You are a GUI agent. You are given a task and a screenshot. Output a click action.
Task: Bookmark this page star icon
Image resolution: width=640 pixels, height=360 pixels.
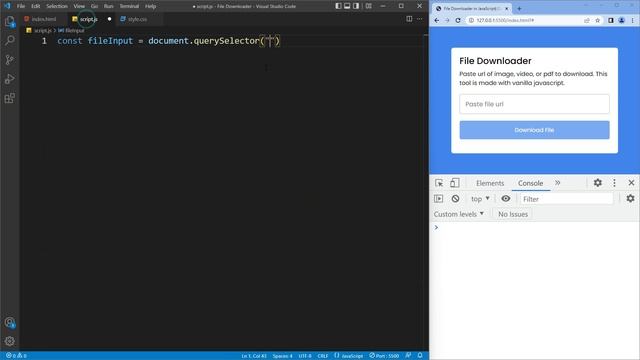(x=598, y=20)
